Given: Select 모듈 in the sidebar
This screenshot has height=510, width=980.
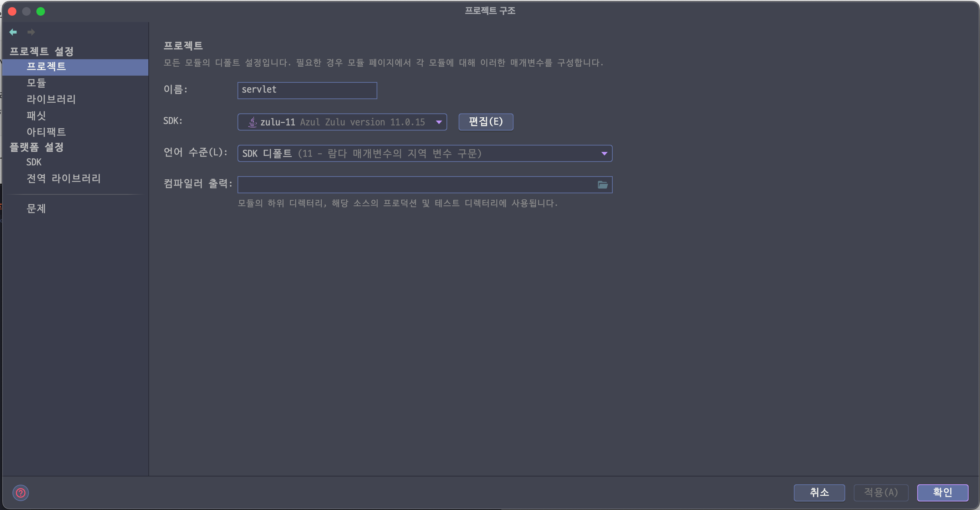Looking at the screenshot, I should point(36,83).
